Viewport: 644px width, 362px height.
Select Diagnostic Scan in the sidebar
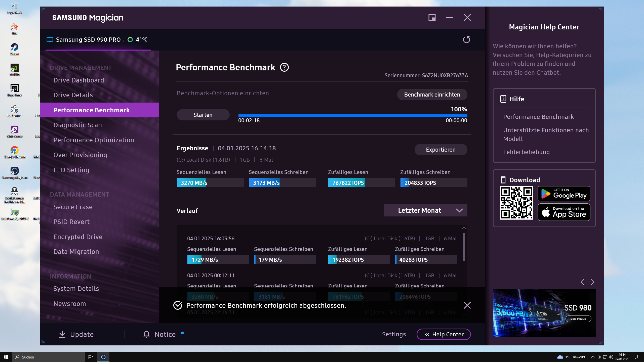[77, 125]
